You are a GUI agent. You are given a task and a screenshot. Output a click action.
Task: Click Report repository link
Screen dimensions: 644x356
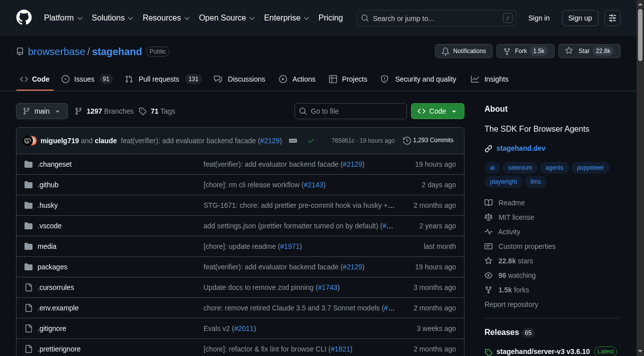pyautogui.click(x=511, y=304)
